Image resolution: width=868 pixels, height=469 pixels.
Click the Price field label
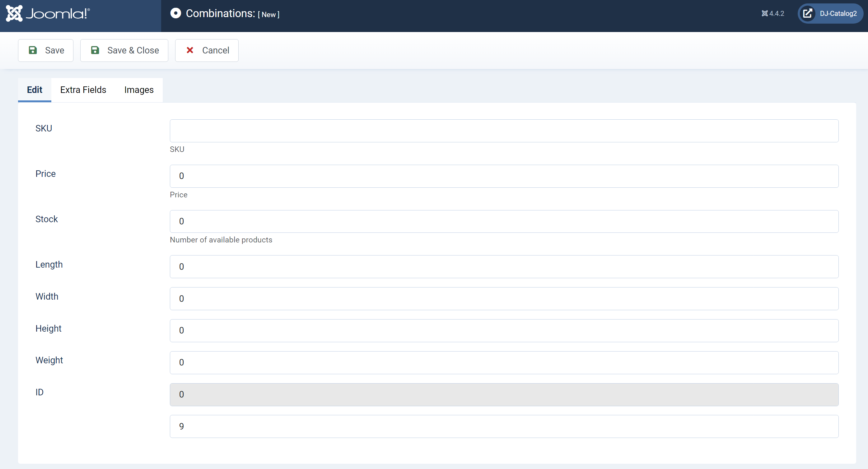tap(45, 174)
